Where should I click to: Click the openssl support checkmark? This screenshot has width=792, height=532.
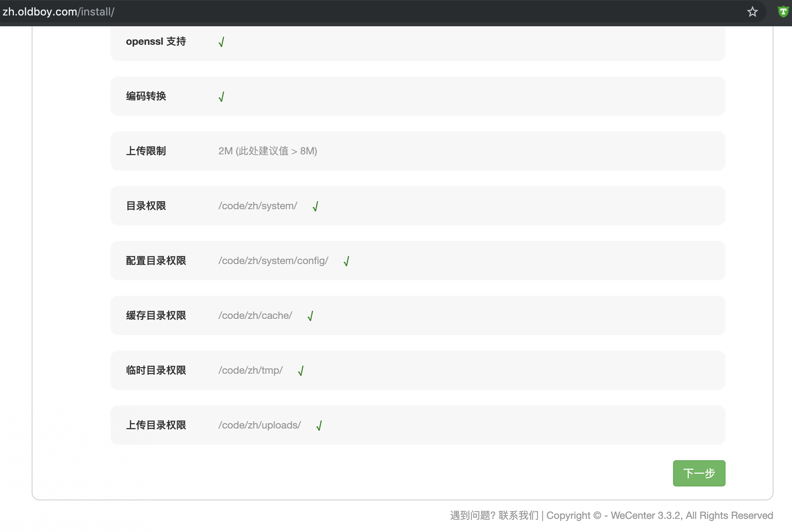click(x=221, y=42)
